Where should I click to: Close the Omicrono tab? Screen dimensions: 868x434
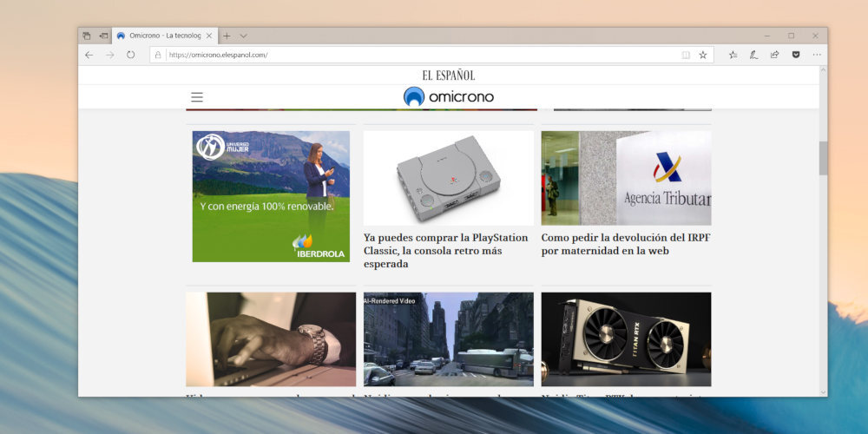pos(208,36)
